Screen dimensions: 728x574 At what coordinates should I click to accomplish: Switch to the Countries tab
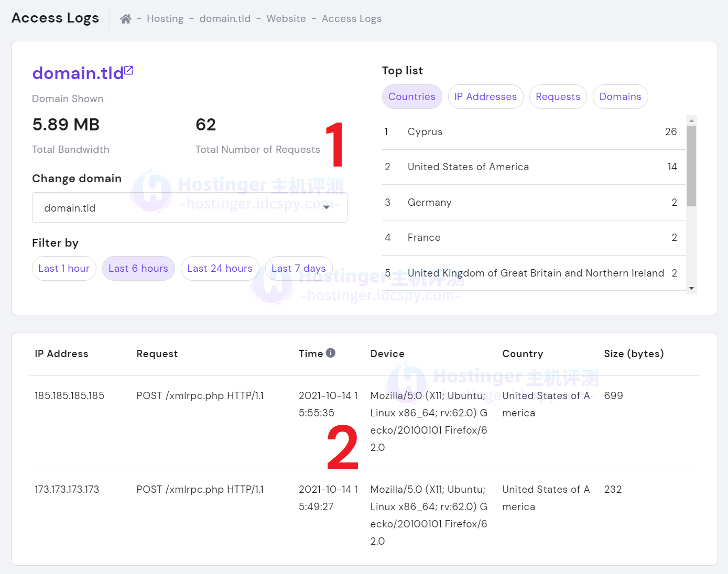[412, 97]
